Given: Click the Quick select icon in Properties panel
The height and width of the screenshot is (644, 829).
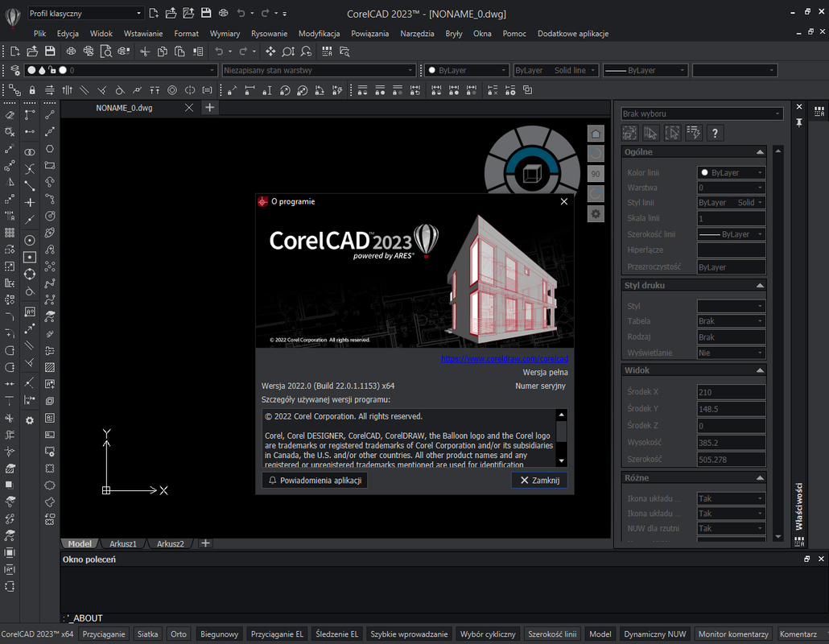Looking at the screenshot, I should coord(694,133).
